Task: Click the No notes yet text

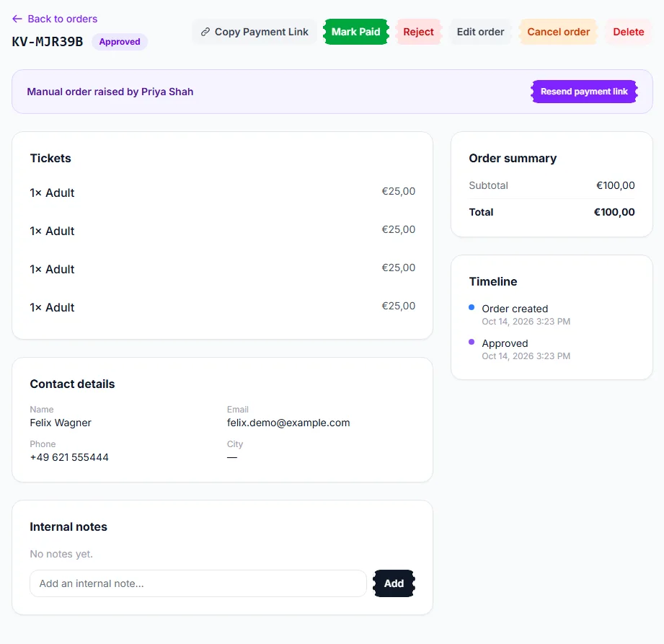Action: [61, 554]
